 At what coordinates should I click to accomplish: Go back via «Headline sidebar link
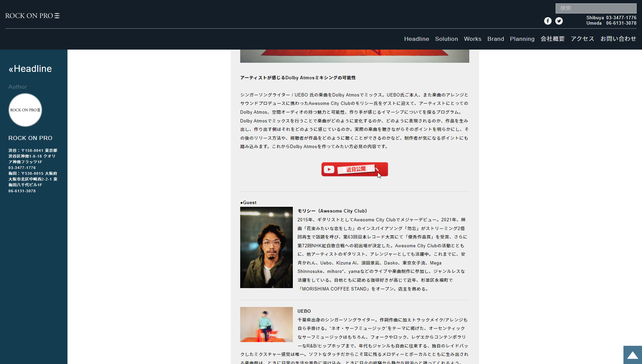pyautogui.click(x=30, y=69)
